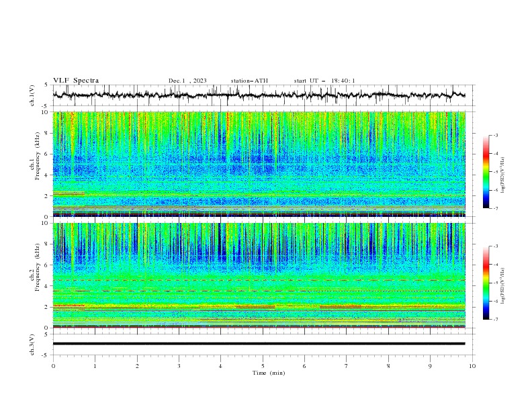Select the "Time (min)" axis label
The image size is (532, 411).
pos(269,373)
